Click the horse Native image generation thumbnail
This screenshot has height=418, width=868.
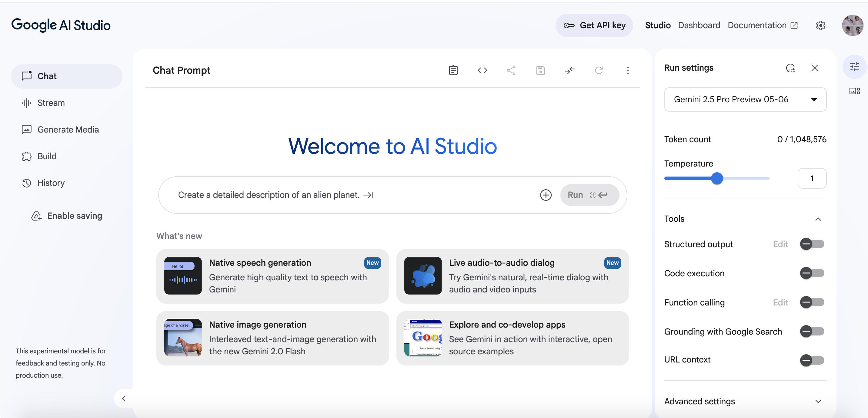183,337
